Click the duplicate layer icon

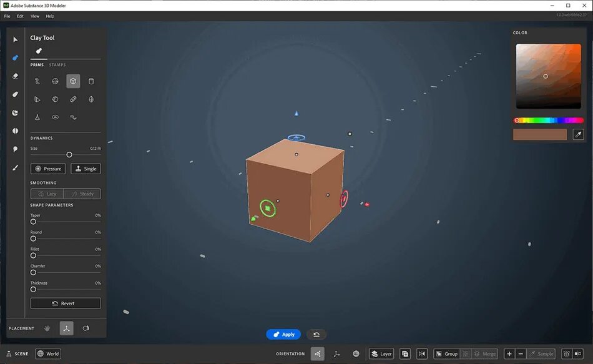[405, 354]
